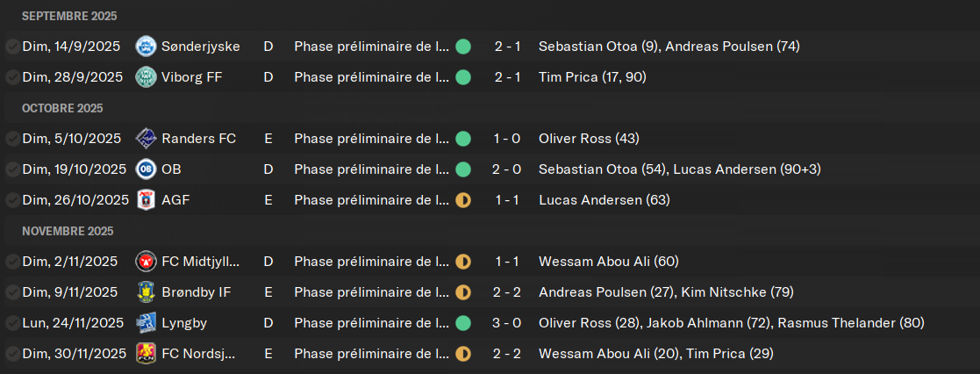Screen dimensions: 980x374
Task: Select the 9/11/2025 Brøndby IF date cell
Action: point(70,292)
